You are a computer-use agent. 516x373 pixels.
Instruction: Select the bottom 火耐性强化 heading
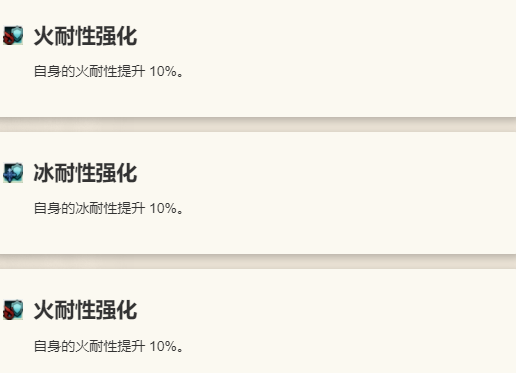pos(85,310)
